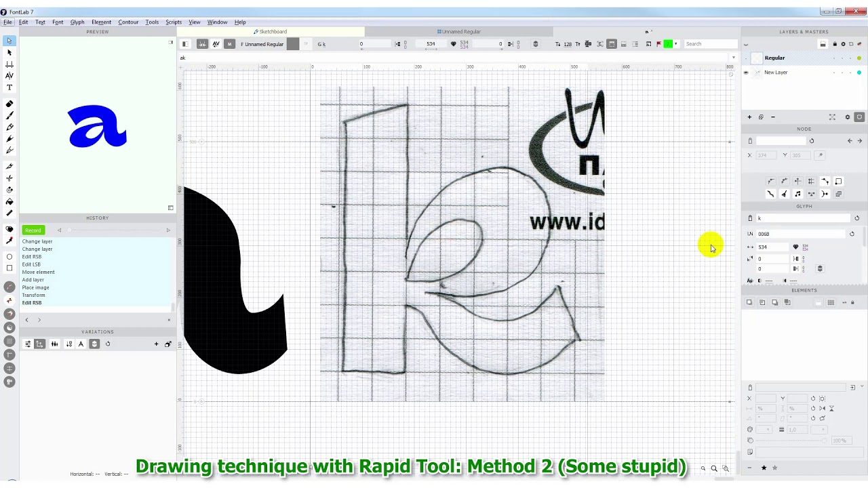Open the green flag color dropdown
This screenshot has width=868, height=488.
[x=675, y=44]
